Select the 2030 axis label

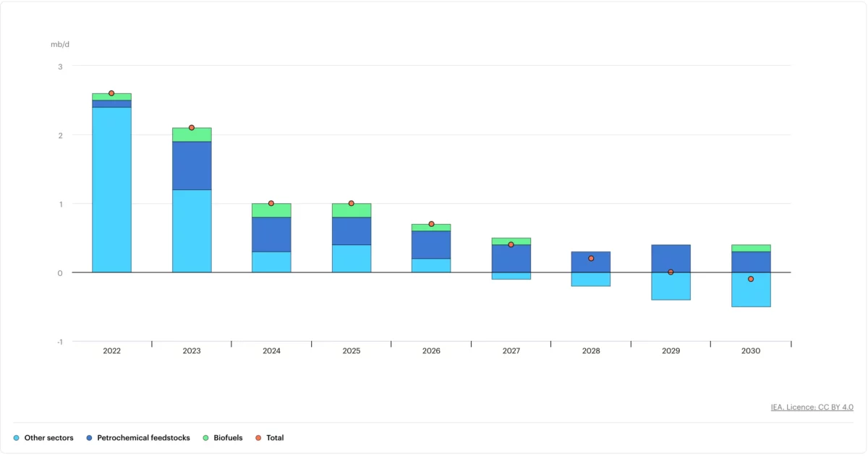[x=750, y=350]
